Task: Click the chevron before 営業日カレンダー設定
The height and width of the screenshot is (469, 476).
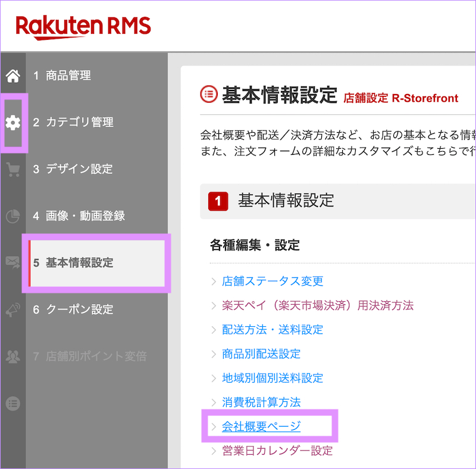Action: pos(214,451)
